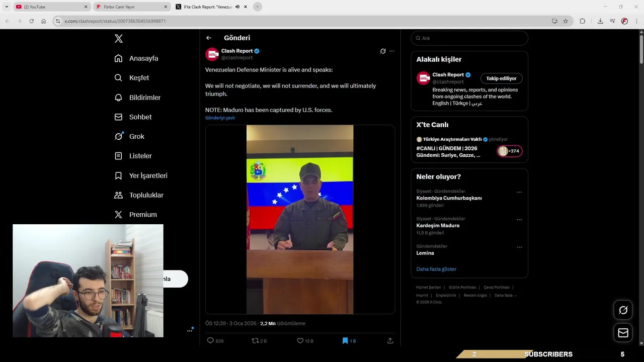The image size is (644, 362).
Task: Click Clash Report avatar on post
Action: click(212, 54)
